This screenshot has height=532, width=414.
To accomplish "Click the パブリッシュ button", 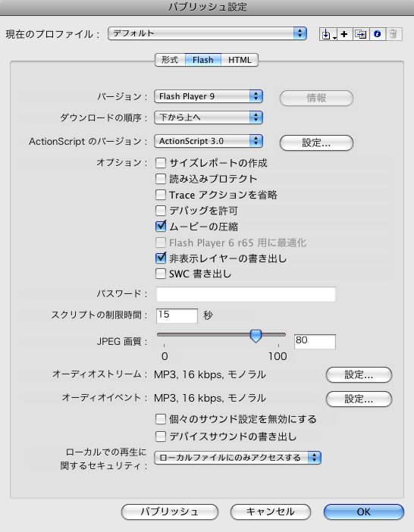I will point(170,512).
